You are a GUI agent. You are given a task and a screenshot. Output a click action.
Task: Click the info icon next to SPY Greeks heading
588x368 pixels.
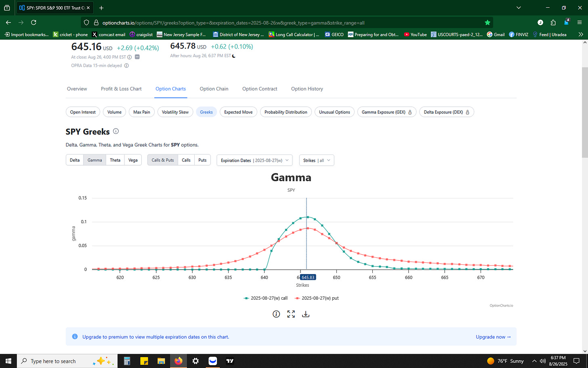tap(116, 131)
